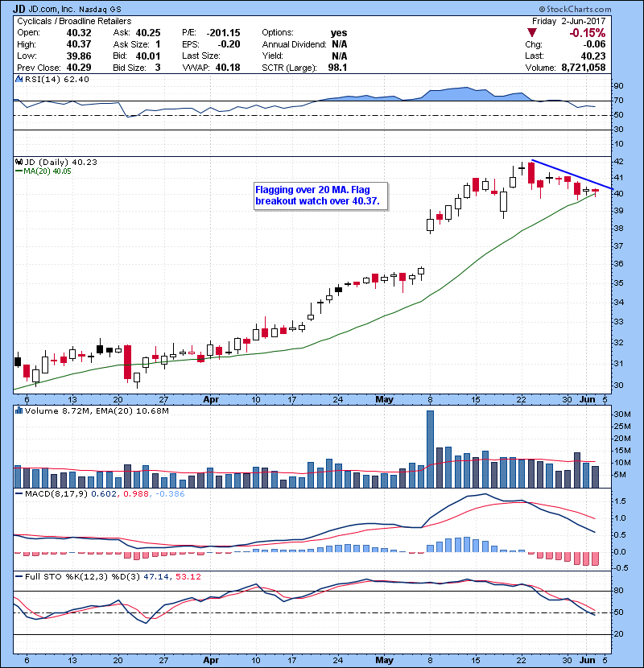Click the Yield N/A value
Image resolution: width=644 pixels, height=668 pixels.
(339, 56)
